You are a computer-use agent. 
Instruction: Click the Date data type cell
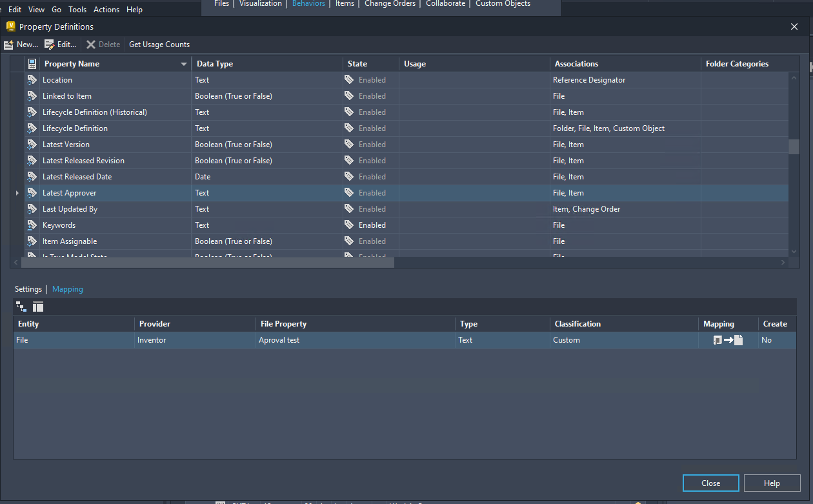[x=267, y=177]
